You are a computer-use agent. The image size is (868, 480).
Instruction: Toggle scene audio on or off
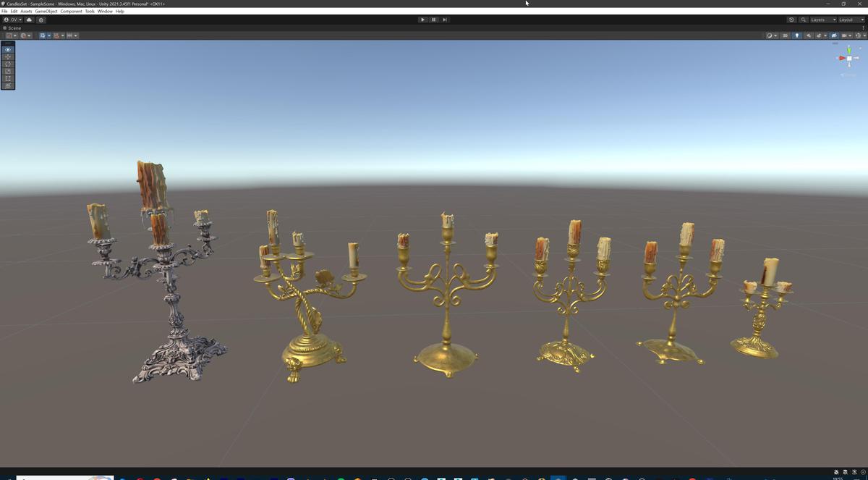pyautogui.click(x=809, y=35)
